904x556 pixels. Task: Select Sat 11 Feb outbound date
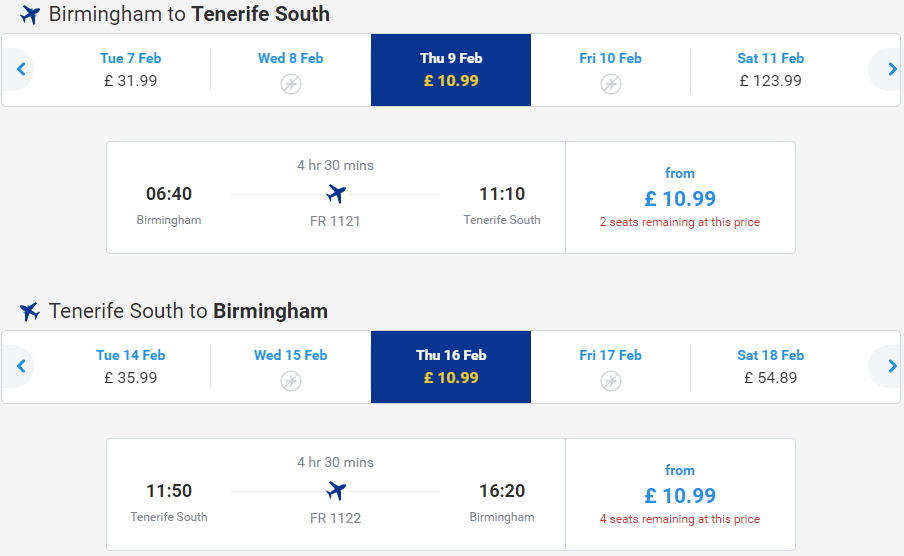tap(770, 70)
